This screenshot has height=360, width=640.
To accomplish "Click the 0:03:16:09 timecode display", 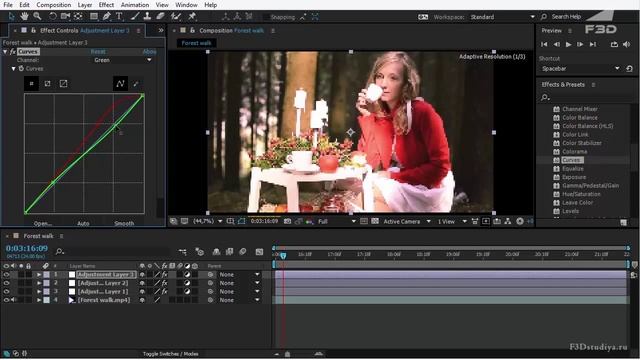I will tap(27, 248).
